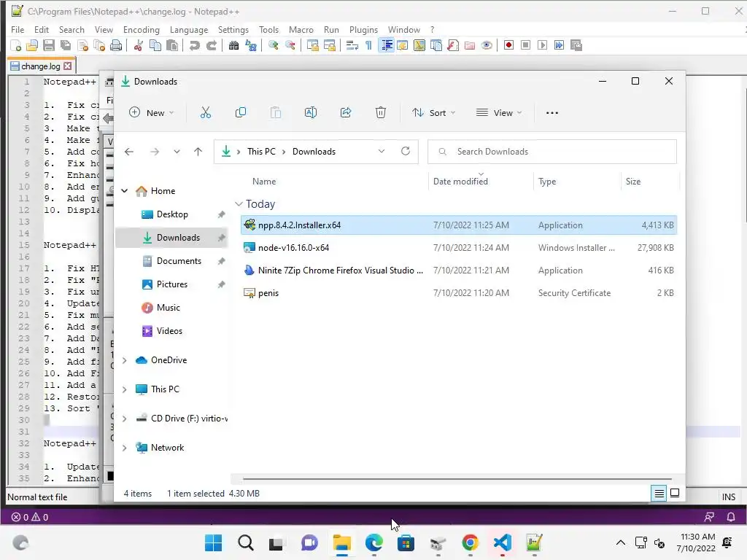
Task: Toggle Show All Characters pilcrow icon
Action: coord(368,45)
